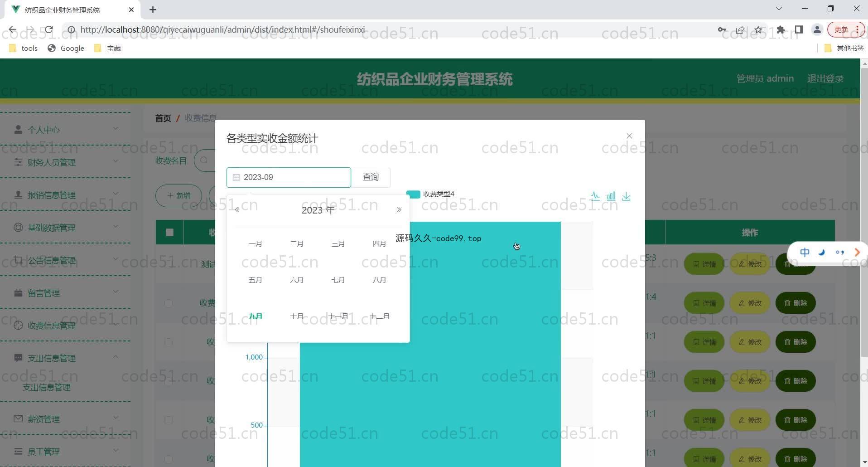Select 三月 in month picker
The height and width of the screenshot is (467, 868).
338,244
